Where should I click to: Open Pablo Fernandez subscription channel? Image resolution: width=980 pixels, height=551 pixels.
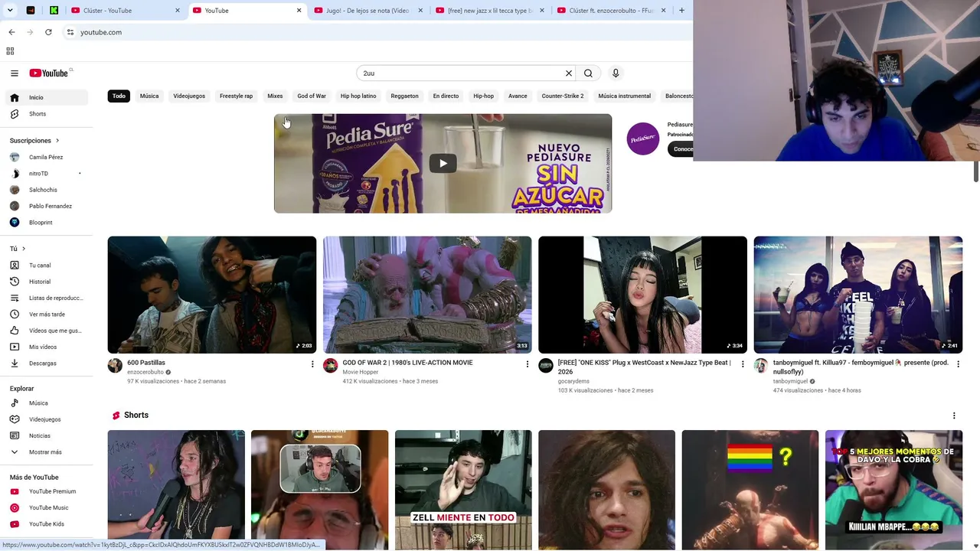(x=46, y=207)
